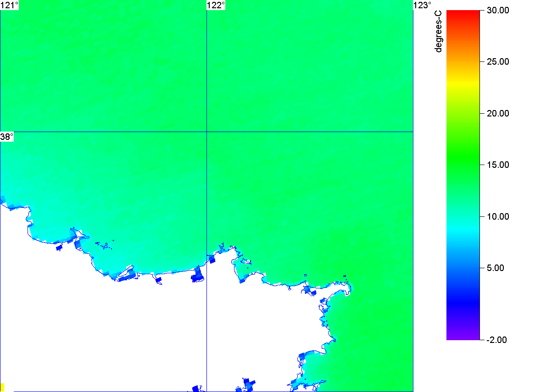Click the small yellow marker at the map's bottom-left corner
This screenshot has width=535, height=392.
click(2, 387)
